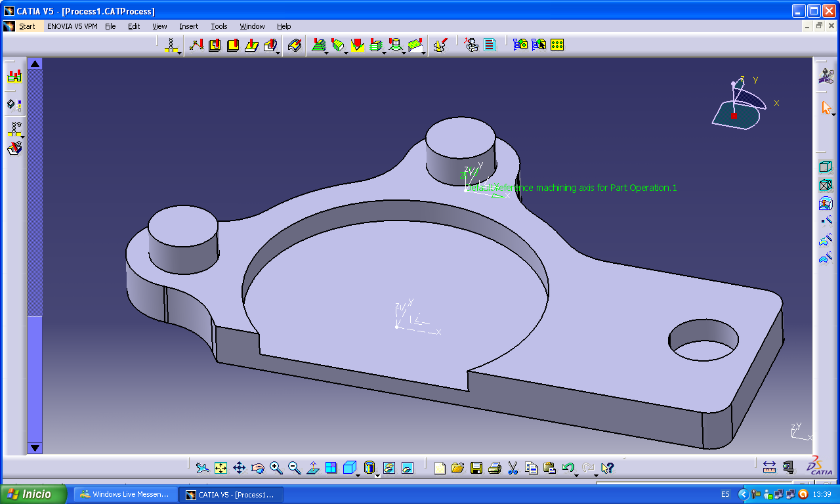
Task: Open the Help menu
Action: click(x=283, y=26)
